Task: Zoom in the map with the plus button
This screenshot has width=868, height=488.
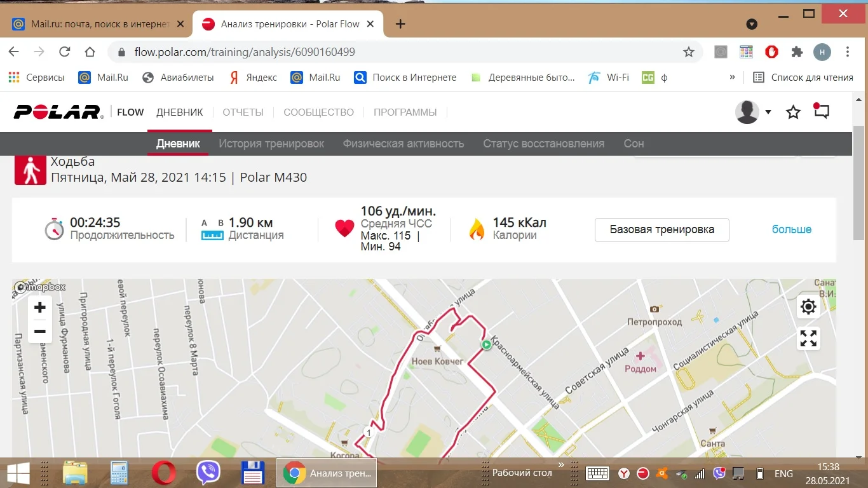Action: 39,308
